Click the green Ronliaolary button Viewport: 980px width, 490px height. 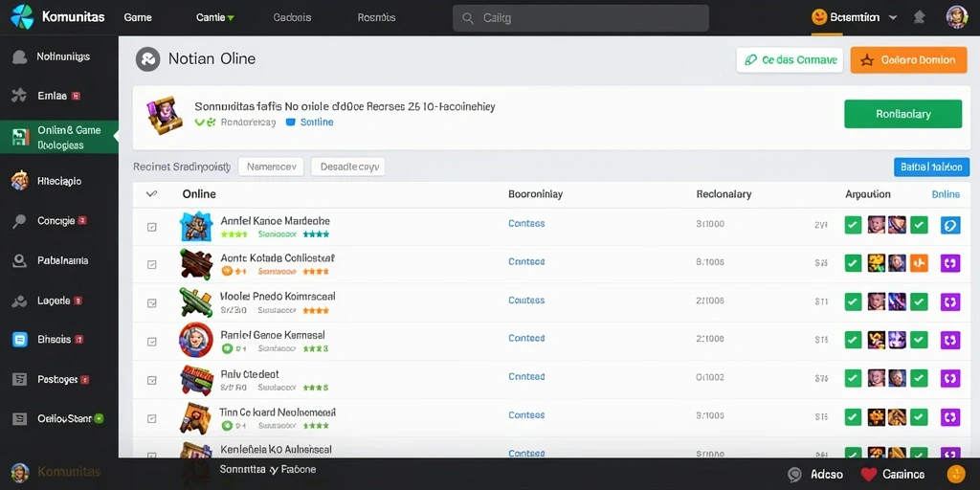903,114
